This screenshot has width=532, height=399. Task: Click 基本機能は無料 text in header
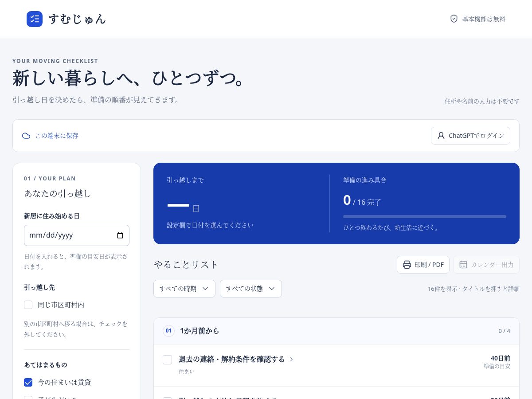pyautogui.click(x=484, y=19)
